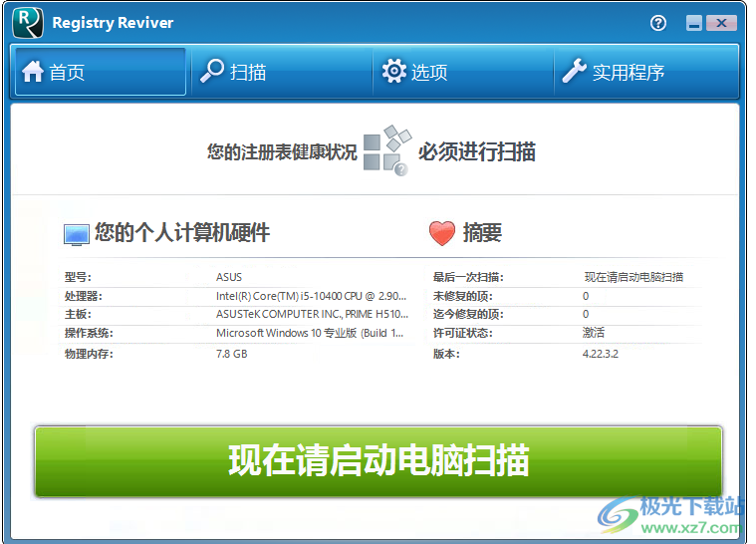Click the 版本: label
This screenshot has height=544, width=756.
pos(446,354)
